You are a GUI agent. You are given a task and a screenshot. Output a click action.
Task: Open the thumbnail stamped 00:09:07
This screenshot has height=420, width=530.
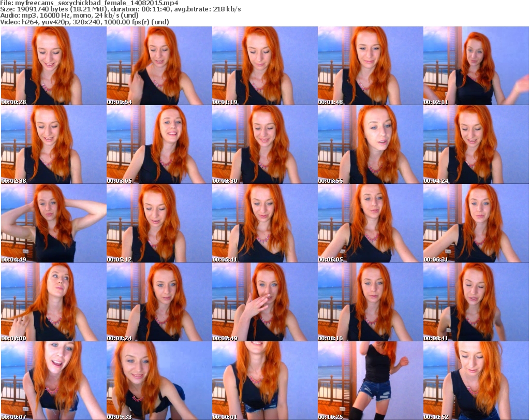54,381
